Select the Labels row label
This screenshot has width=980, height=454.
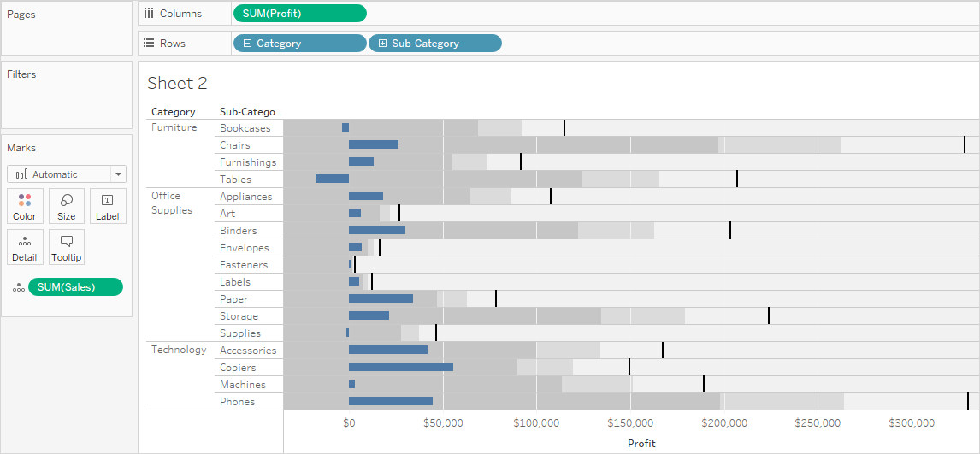click(235, 281)
